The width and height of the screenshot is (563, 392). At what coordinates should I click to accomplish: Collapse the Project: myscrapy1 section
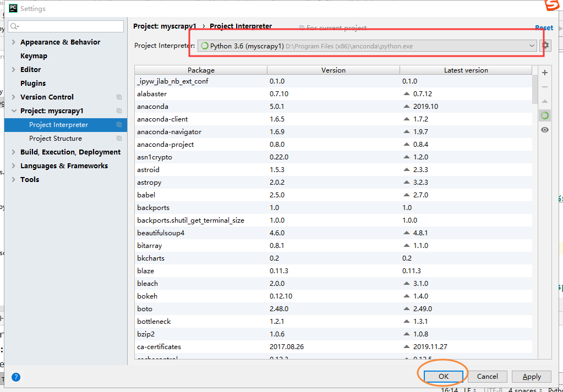(x=14, y=111)
